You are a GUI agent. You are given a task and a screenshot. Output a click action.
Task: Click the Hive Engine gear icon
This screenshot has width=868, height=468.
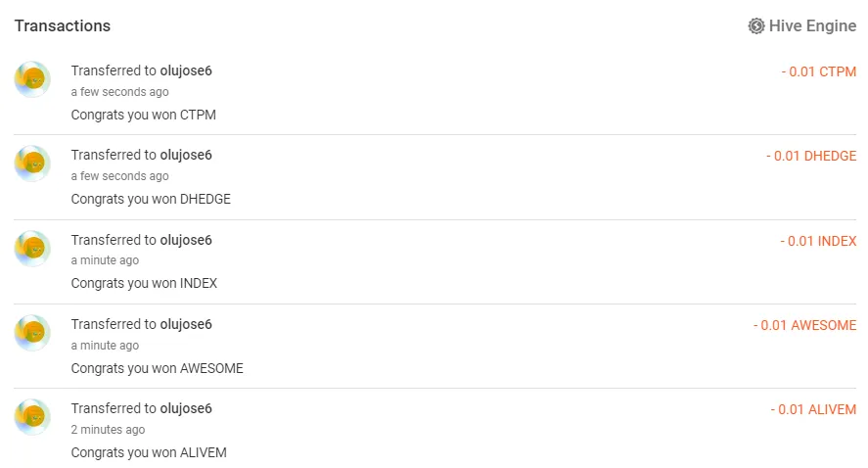[x=755, y=26]
